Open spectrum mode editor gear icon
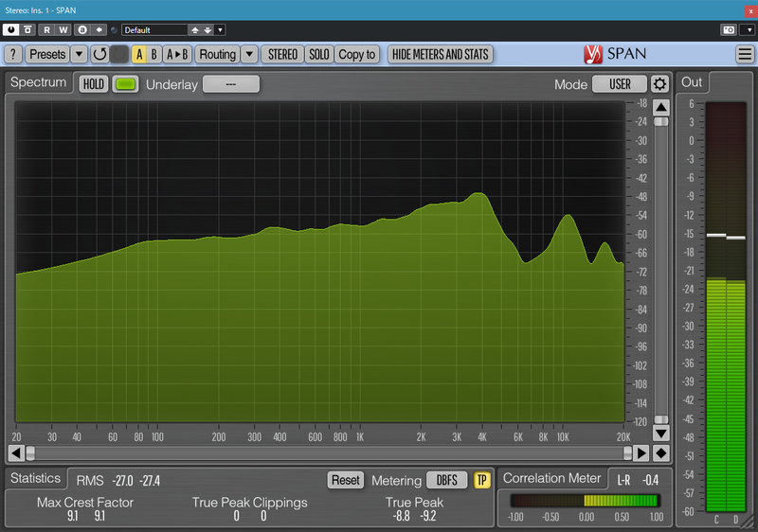Viewport: 758px width, 532px height. [x=659, y=84]
